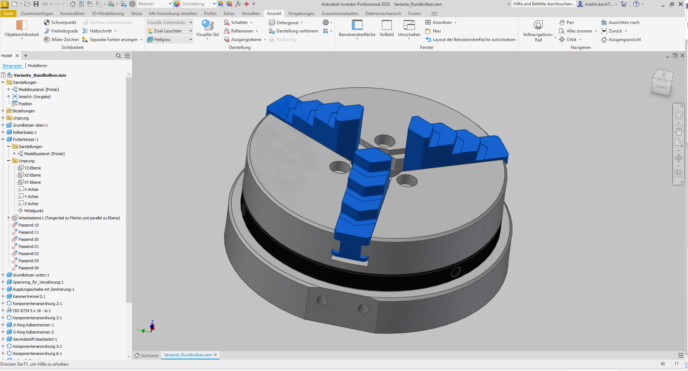Collapse the top-level Darstellungen folder
The height and width of the screenshot is (371, 688).
tap(3, 82)
